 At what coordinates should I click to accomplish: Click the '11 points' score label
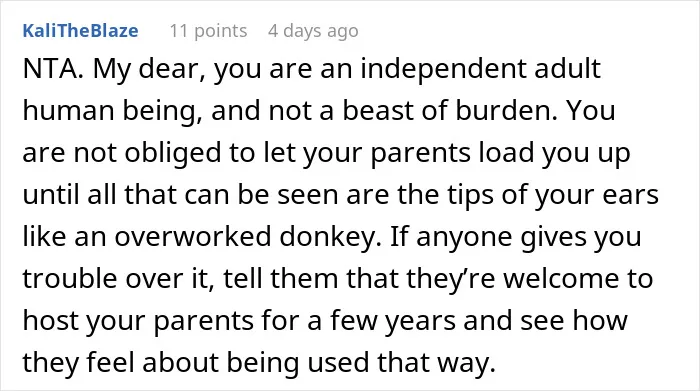[x=208, y=31]
